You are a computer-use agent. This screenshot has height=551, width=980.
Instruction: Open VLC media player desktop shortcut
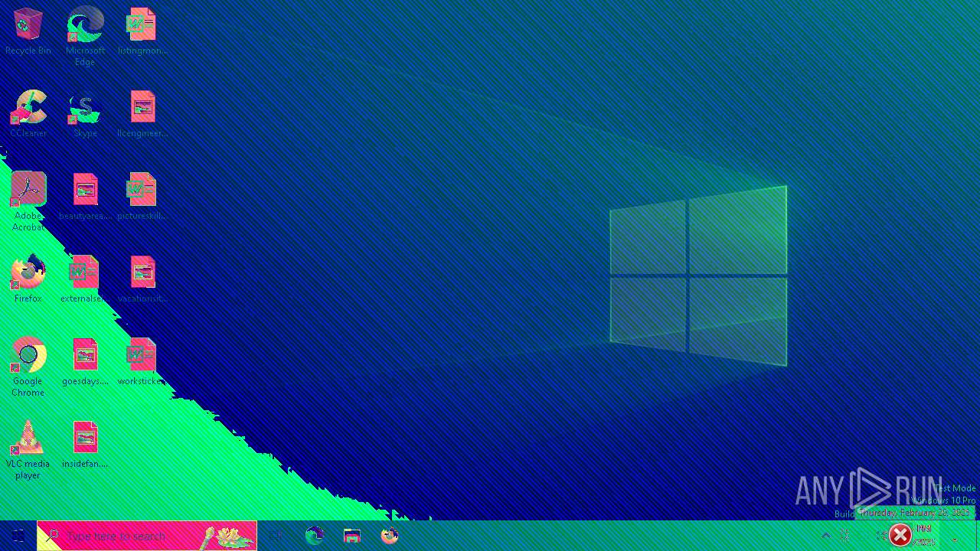tap(28, 449)
